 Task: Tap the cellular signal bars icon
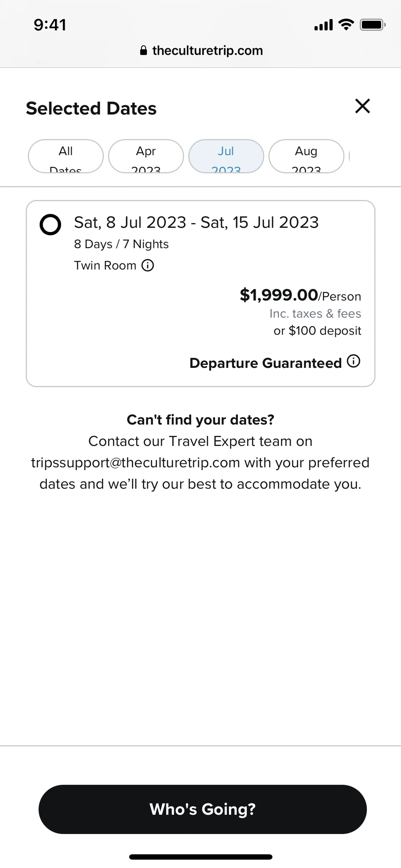tap(324, 25)
